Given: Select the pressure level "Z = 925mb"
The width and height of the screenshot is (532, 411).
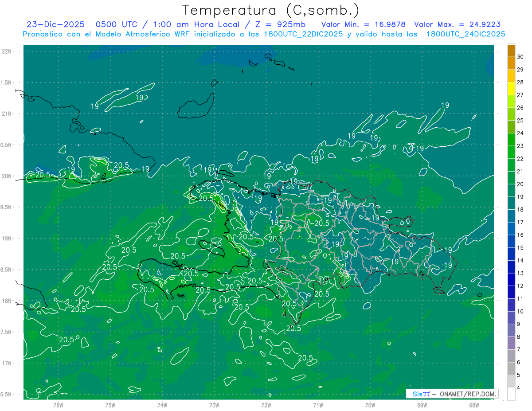Looking at the screenshot, I should tap(279, 24).
